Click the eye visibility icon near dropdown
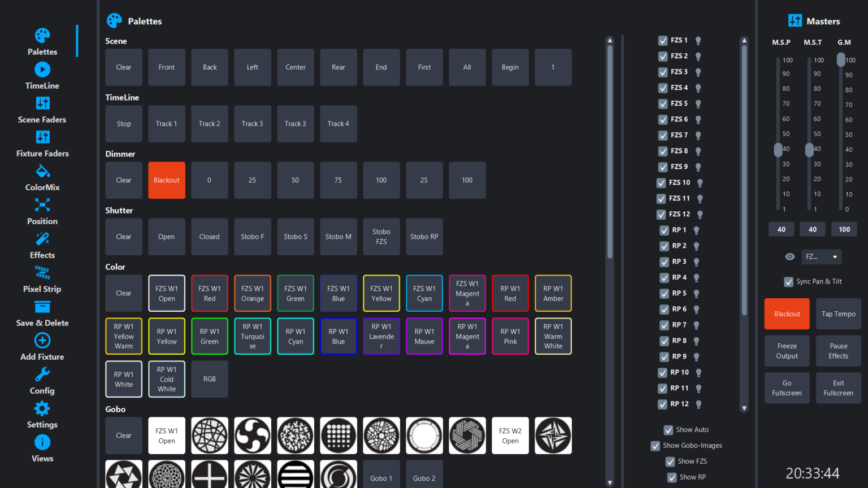The height and width of the screenshot is (488, 868). coord(789,257)
